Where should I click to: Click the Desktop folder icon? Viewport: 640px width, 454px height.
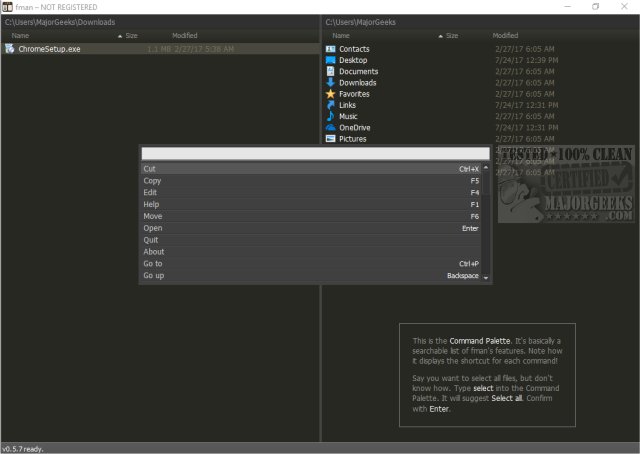click(331, 60)
